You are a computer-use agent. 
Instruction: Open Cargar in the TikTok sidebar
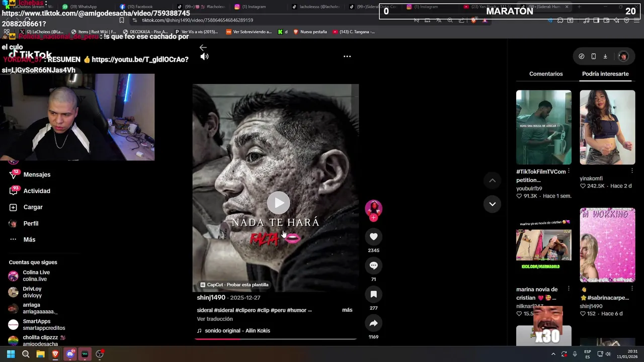26,207
